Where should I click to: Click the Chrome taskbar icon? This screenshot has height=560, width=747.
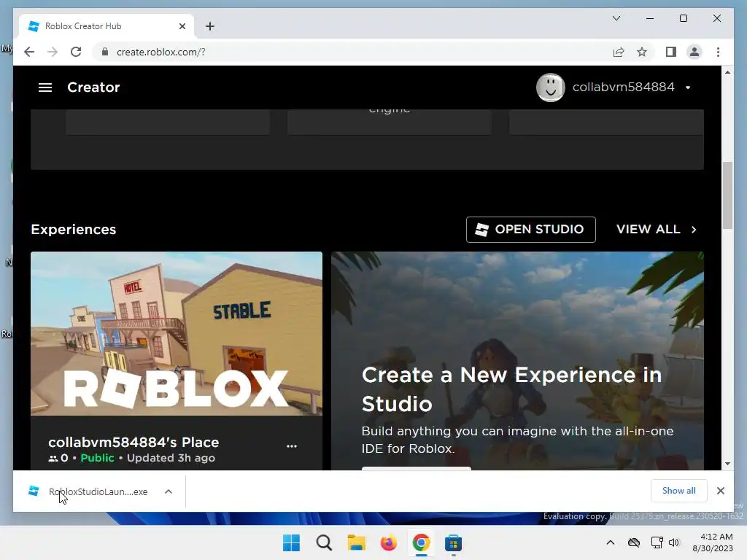421,542
